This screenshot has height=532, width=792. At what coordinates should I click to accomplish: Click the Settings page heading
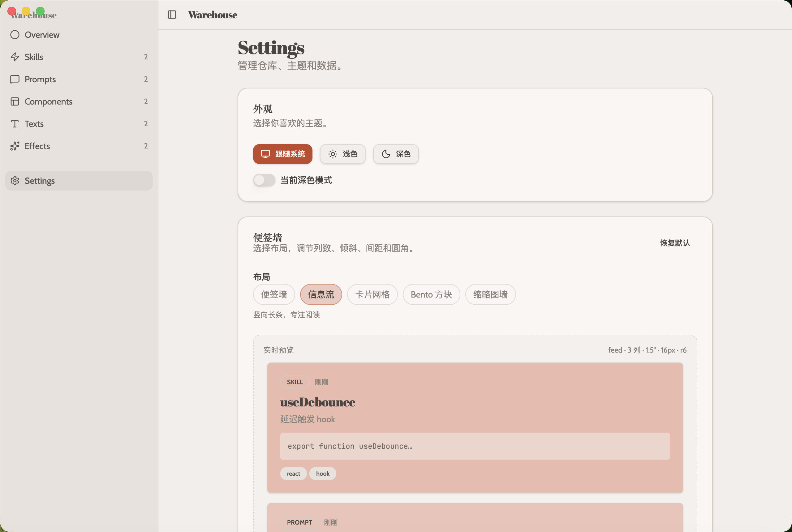[x=271, y=48]
